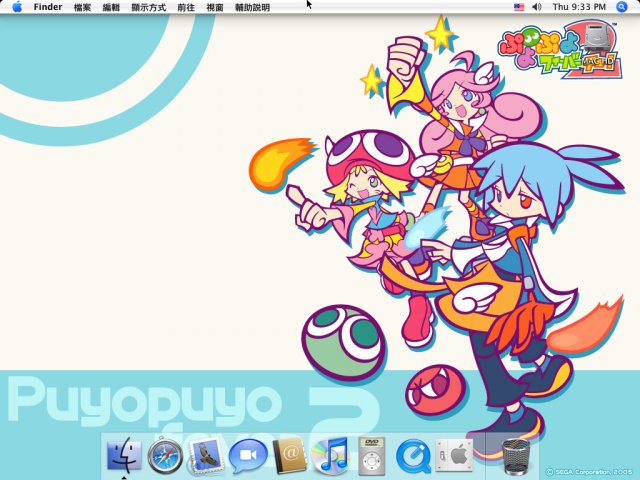Viewport: 640px width, 480px height.
Task: Open the 顯示方式 menu
Action: tap(149, 7)
